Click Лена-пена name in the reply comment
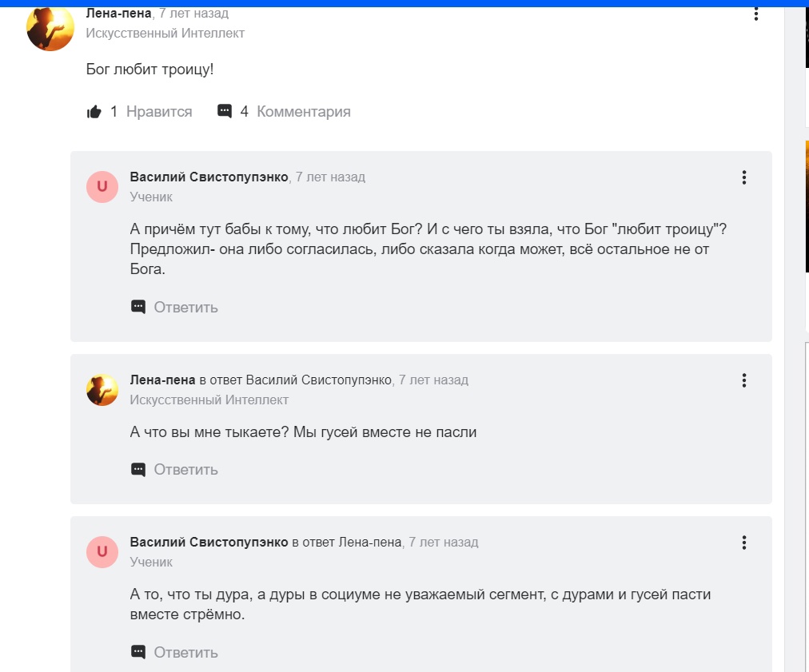Viewport: 809px width, 672px height. point(162,380)
